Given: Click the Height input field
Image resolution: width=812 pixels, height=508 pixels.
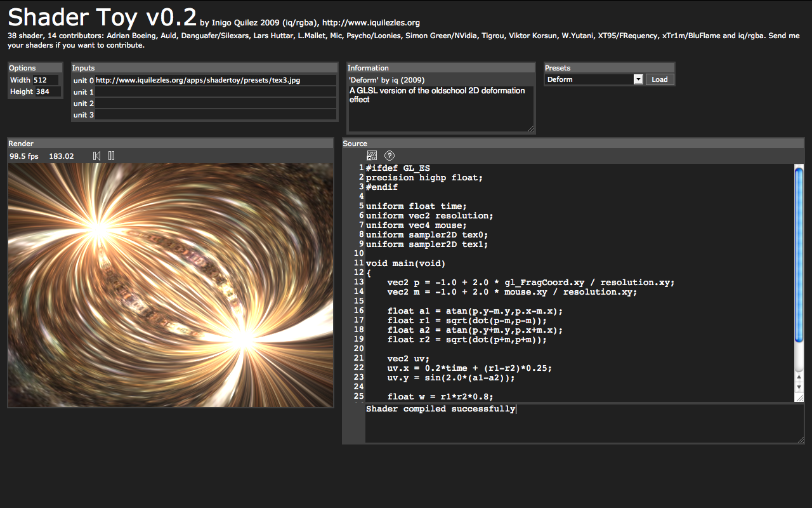Looking at the screenshot, I should (48, 91).
